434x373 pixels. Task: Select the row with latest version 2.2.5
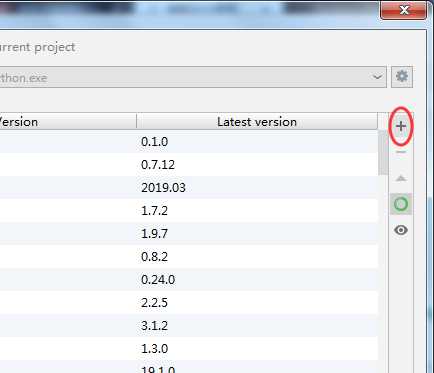click(x=189, y=303)
